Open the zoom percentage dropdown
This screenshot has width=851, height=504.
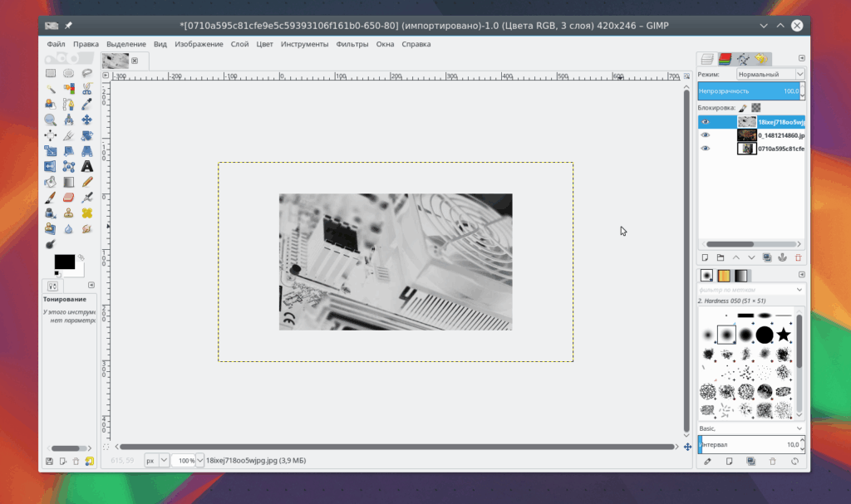pos(199,461)
